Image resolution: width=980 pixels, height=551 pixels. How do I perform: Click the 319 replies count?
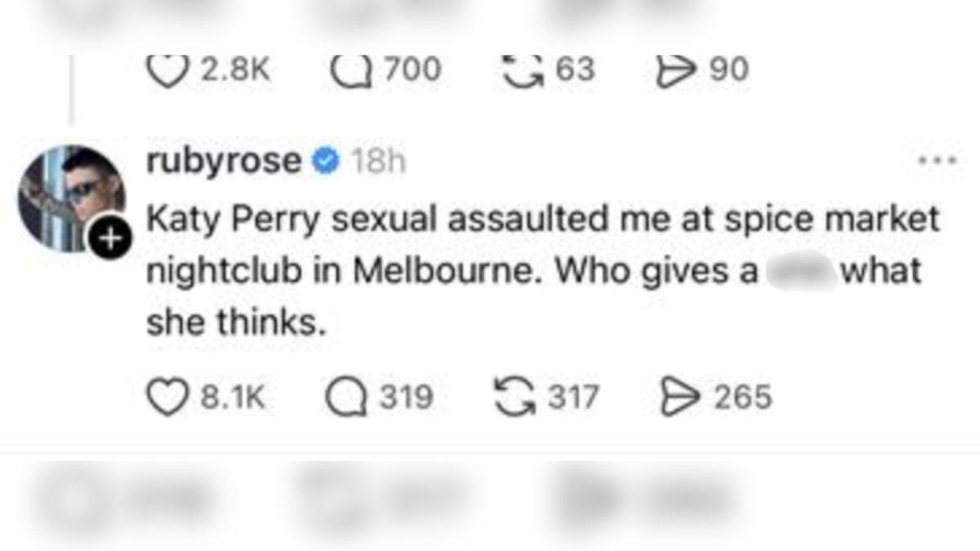coord(407,398)
